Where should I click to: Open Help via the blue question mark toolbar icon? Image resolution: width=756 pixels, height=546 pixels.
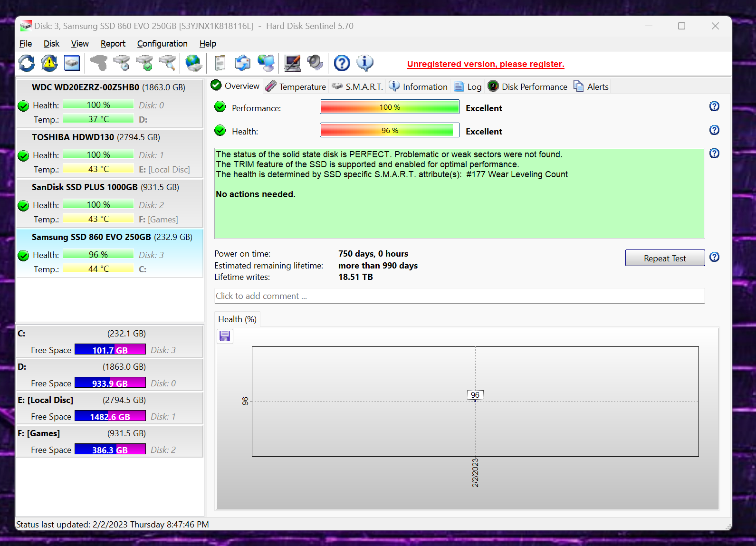pyautogui.click(x=342, y=63)
